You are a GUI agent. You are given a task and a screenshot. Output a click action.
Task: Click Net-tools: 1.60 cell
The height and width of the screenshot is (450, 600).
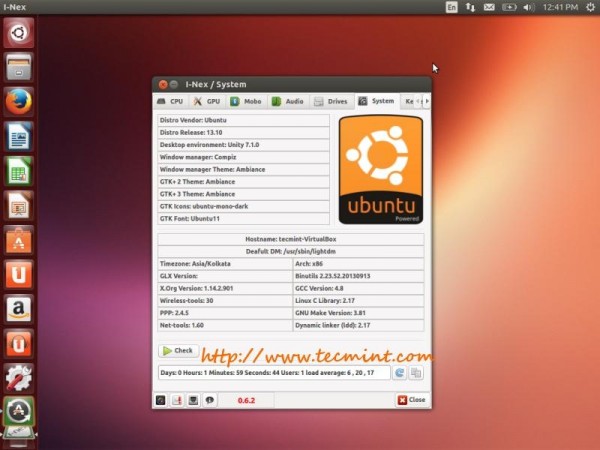[225, 325]
